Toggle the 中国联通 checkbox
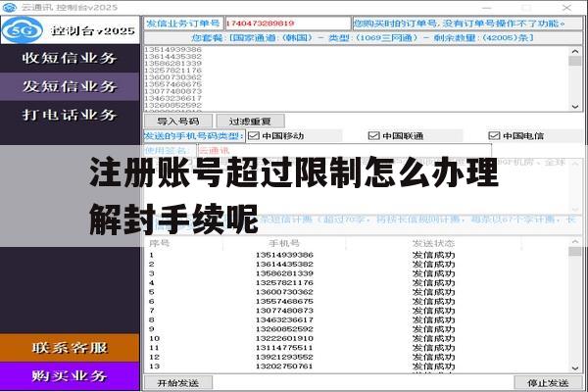 [x=374, y=136]
